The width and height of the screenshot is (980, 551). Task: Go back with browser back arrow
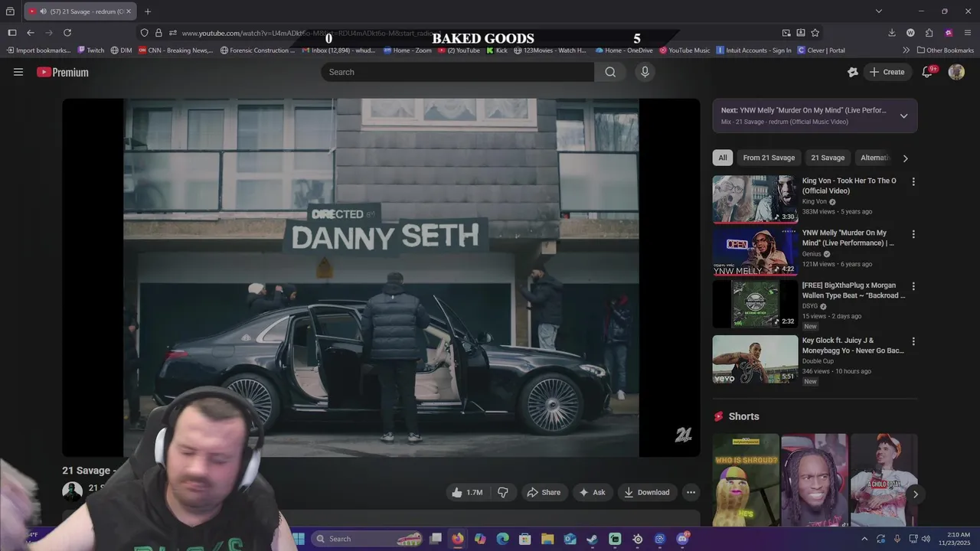coord(31,33)
